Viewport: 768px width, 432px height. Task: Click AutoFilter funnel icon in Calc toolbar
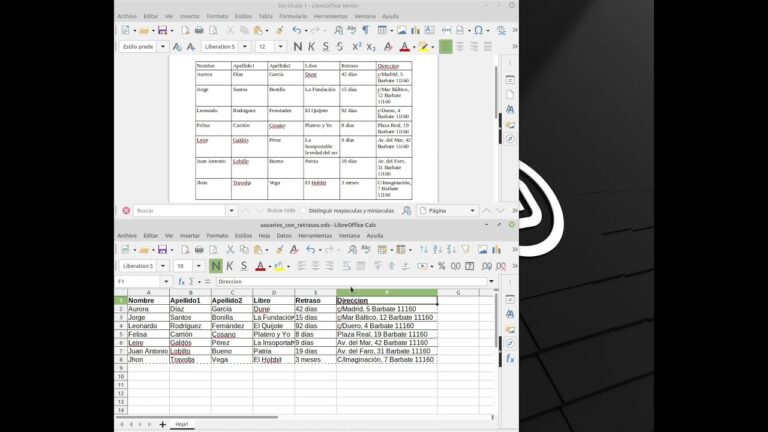465,250
